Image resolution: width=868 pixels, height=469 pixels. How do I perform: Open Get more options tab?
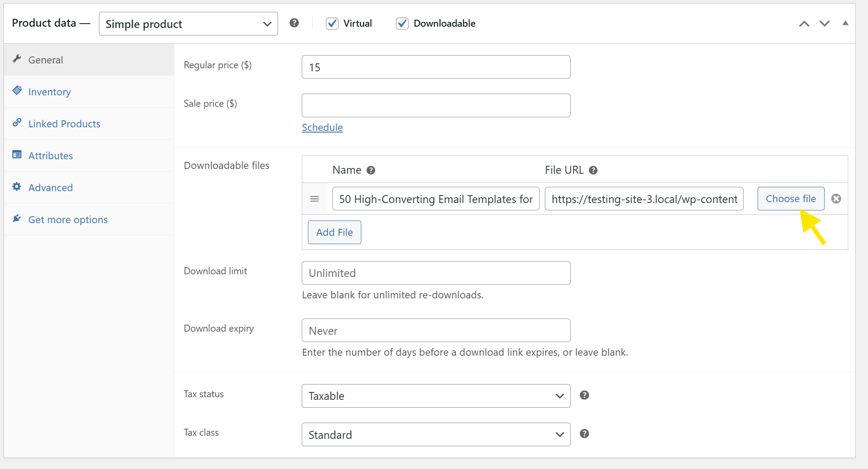click(x=89, y=219)
